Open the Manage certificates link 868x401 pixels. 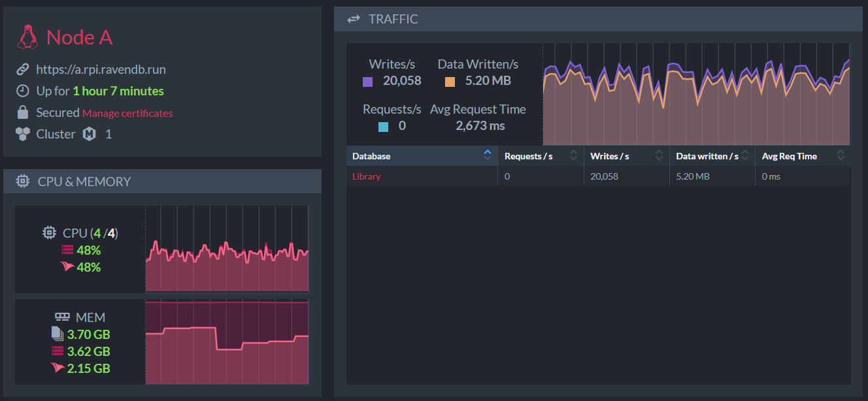[x=127, y=113]
